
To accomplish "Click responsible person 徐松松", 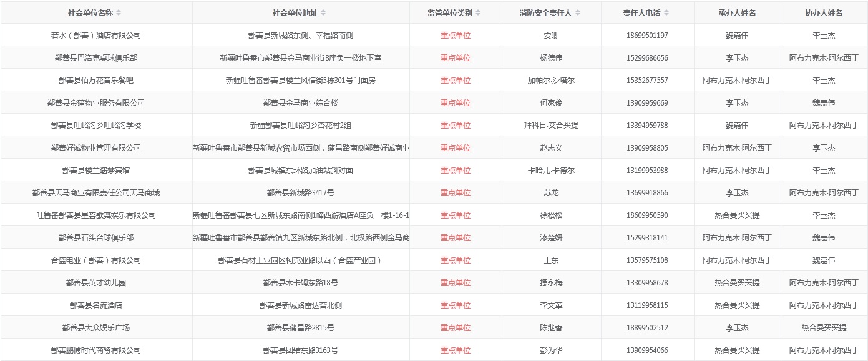I will point(551,215).
